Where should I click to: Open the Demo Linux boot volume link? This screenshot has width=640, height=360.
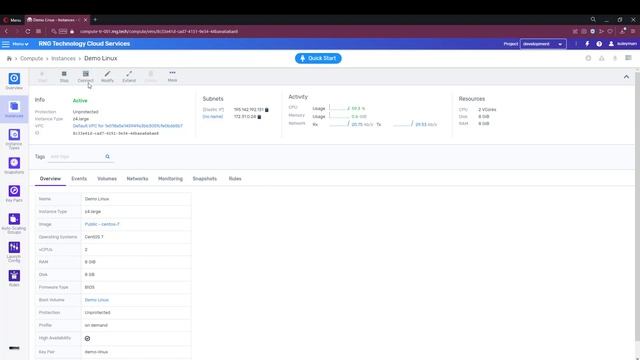pos(97,300)
